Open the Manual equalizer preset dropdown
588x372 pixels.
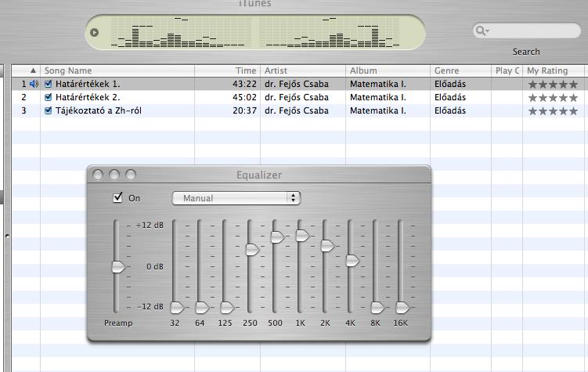[236, 198]
